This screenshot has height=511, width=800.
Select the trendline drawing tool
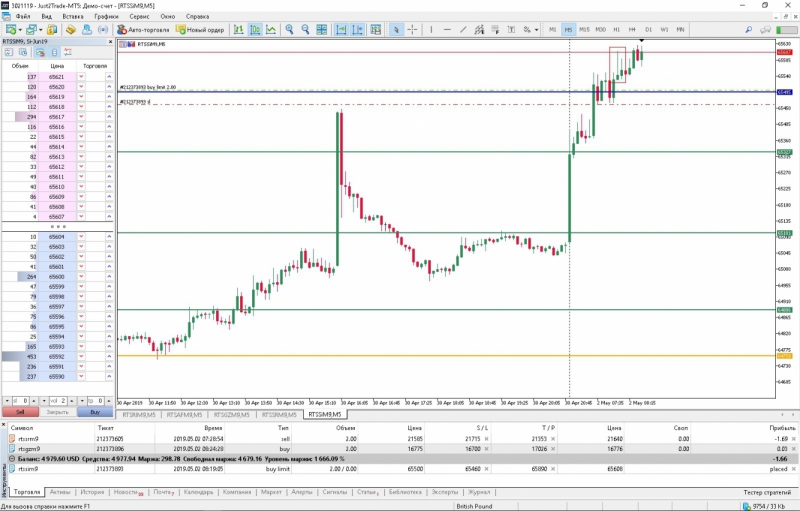pyautogui.click(x=463, y=30)
